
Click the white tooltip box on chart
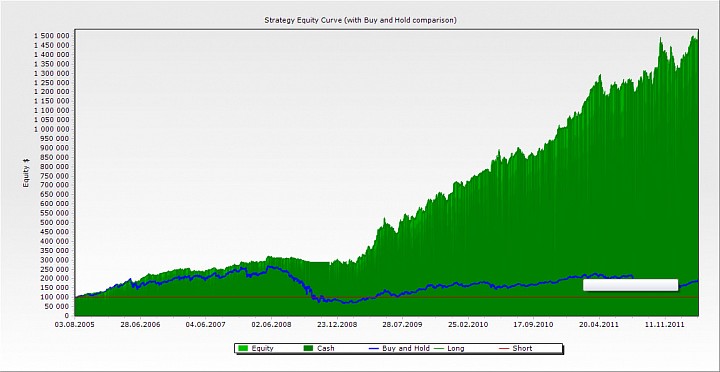[630, 285]
